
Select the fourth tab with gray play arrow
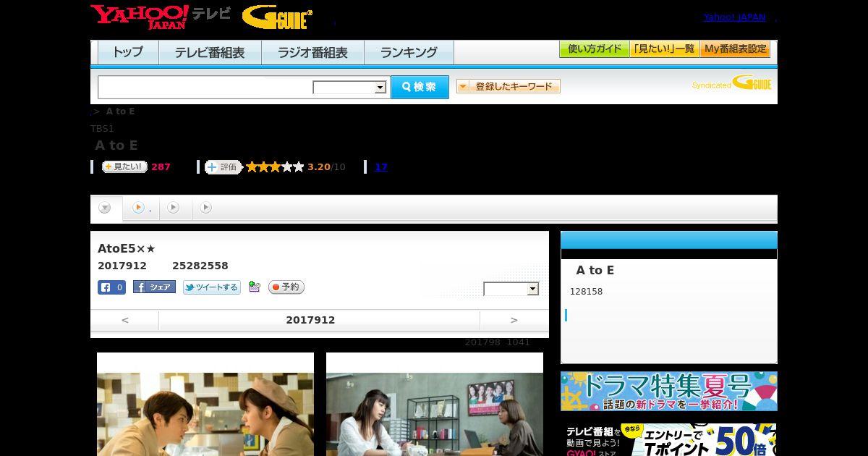[x=205, y=208]
